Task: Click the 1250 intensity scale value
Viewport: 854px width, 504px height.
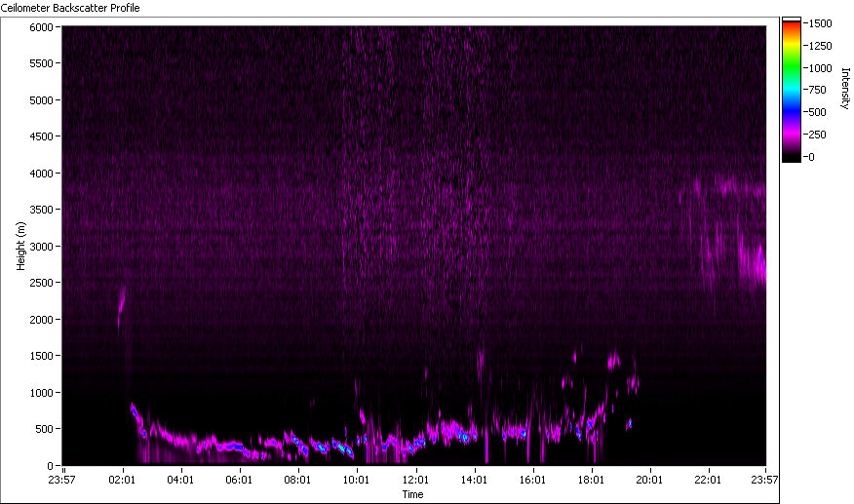Action: 820,46
